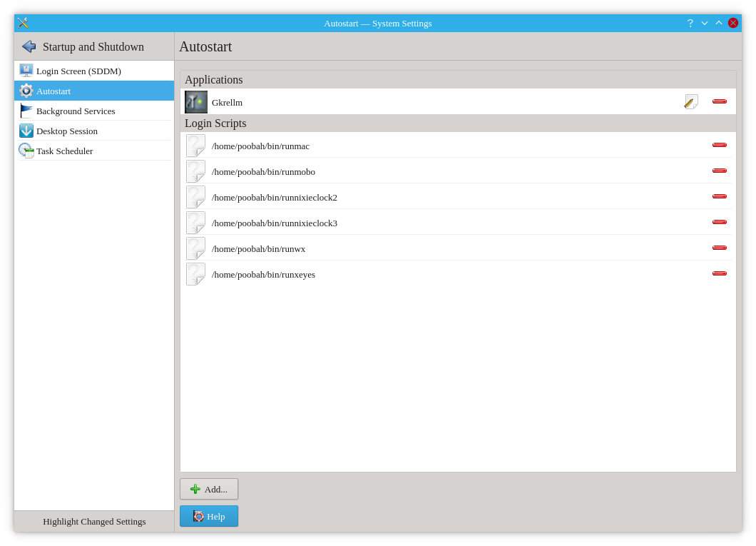
Task: Remove the runxeyes login script
Action: tap(720, 273)
